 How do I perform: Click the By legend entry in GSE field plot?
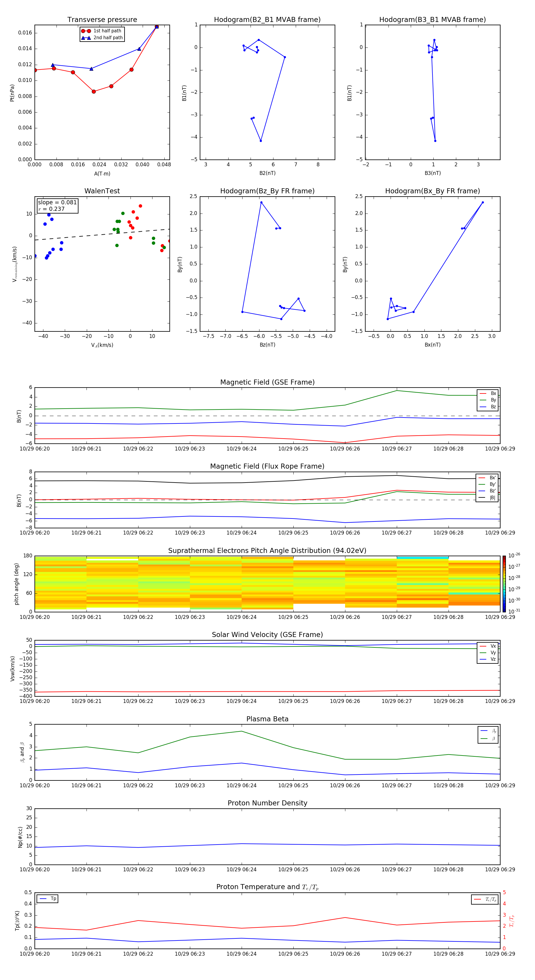[488, 400]
